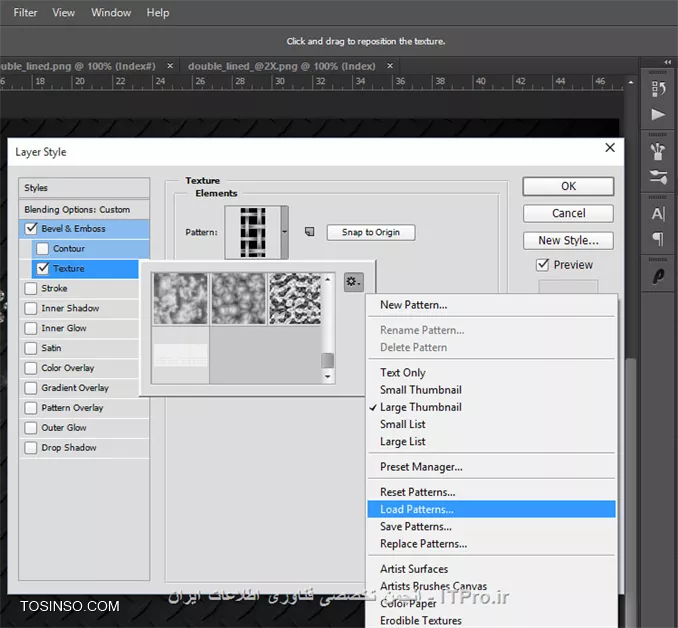Open the Pattern swatch dropdown arrow
678x628 pixels.
coord(285,232)
